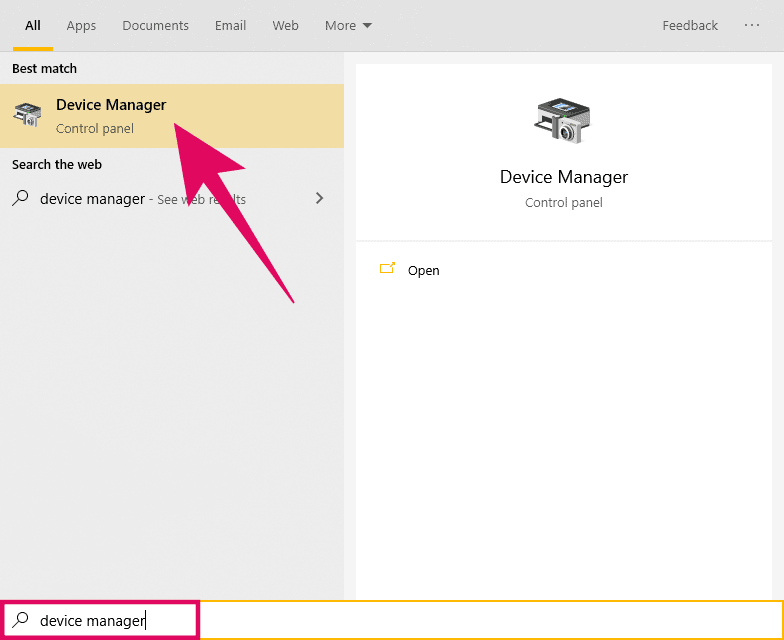Click the Device Manager title in preview pane
Viewport: 784px width, 640px height.
564,177
